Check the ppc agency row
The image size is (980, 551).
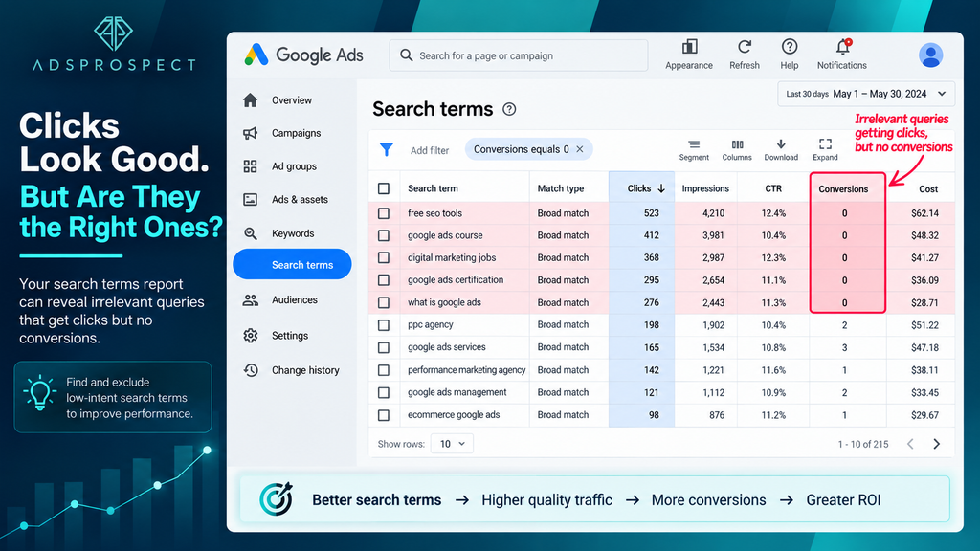coord(384,325)
